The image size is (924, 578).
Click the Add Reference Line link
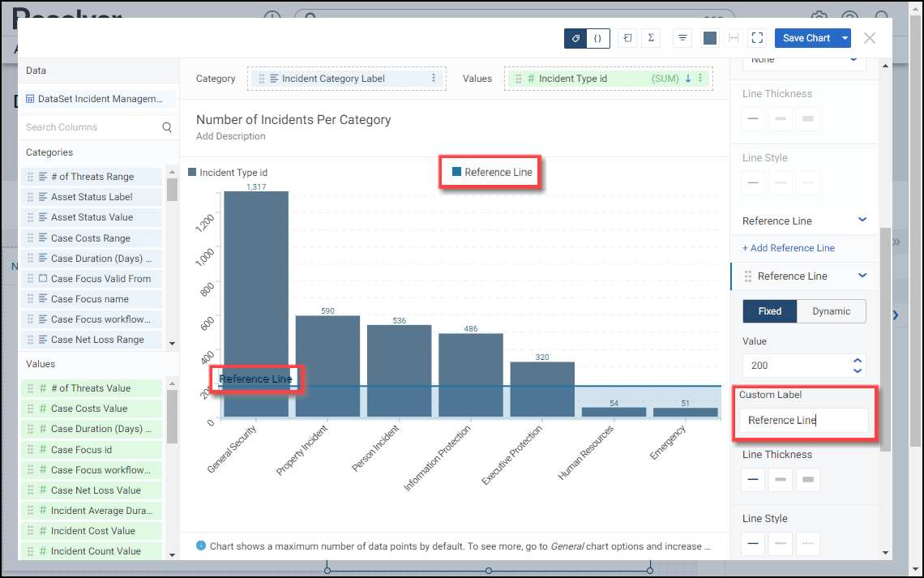788,248
